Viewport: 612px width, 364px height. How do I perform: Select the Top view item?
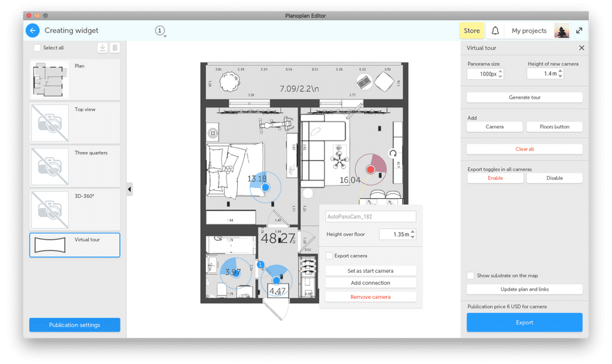coord(75,123)
